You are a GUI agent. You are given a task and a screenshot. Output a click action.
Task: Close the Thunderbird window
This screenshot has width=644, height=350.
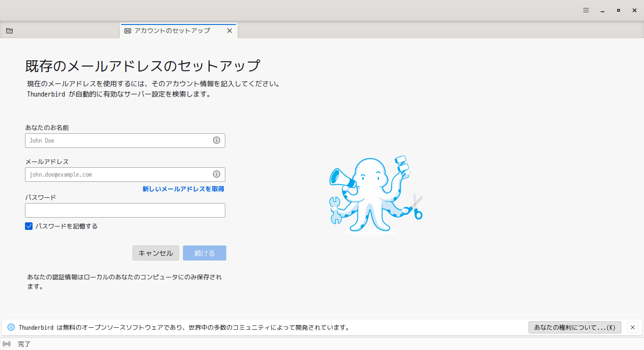click(634, 10)
